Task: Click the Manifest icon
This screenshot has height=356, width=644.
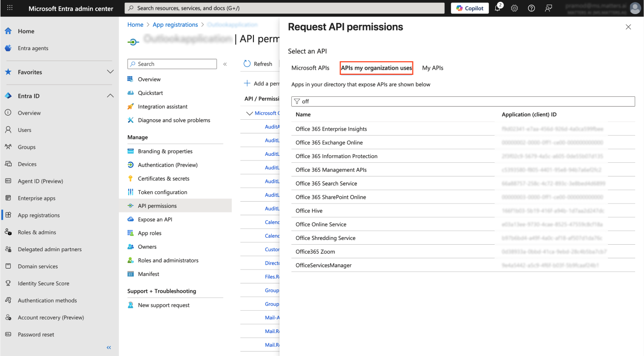Action: coord(130,274)
